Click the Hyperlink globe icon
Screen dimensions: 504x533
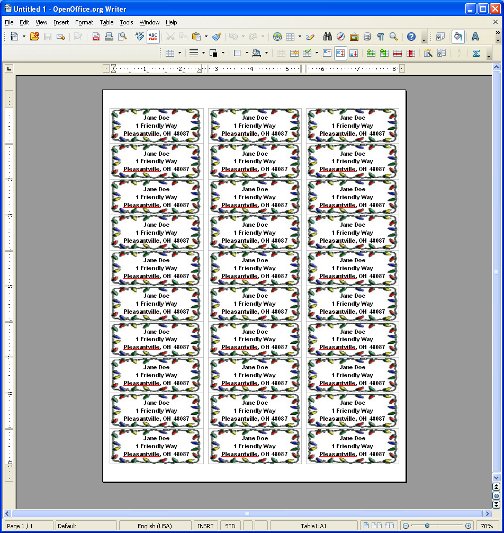pyautogui.click(x=277, y=37)
